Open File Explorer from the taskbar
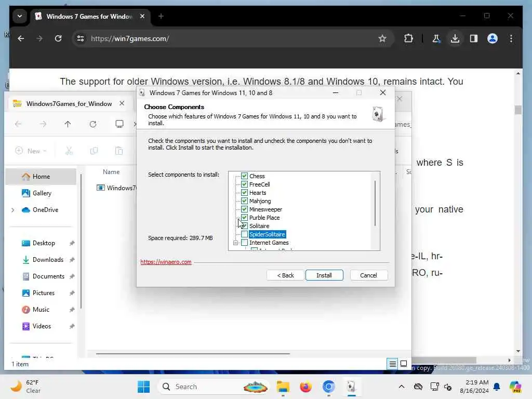Screen dimensions: 532x399 pos(283,387)
